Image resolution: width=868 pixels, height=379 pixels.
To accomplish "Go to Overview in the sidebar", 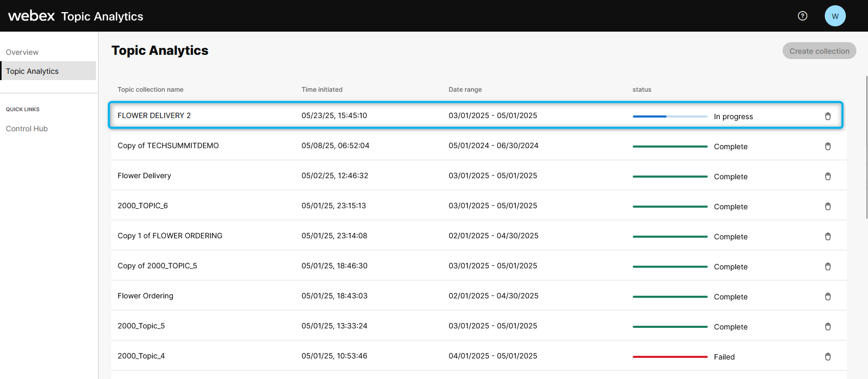I will [22, 52].
